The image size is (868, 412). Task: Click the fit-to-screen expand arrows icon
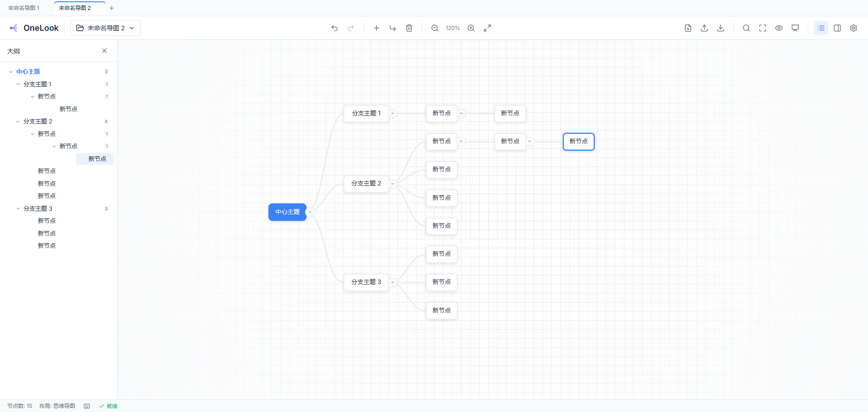pyautogui.click(x=487, y=28)
